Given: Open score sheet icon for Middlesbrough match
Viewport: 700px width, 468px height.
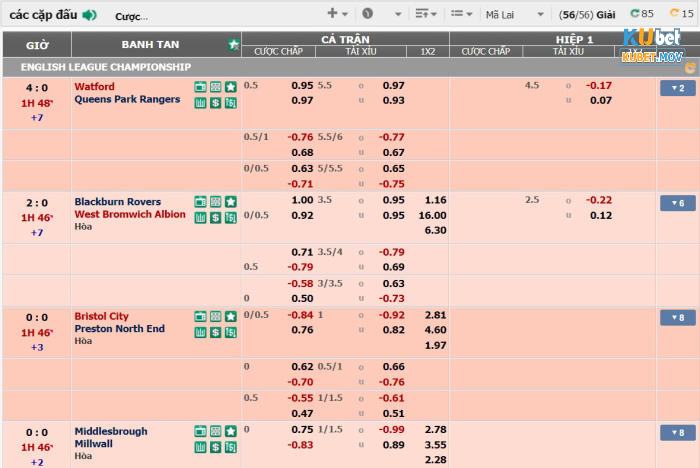Looking at the screenshot, I should [x=231, y=447].
